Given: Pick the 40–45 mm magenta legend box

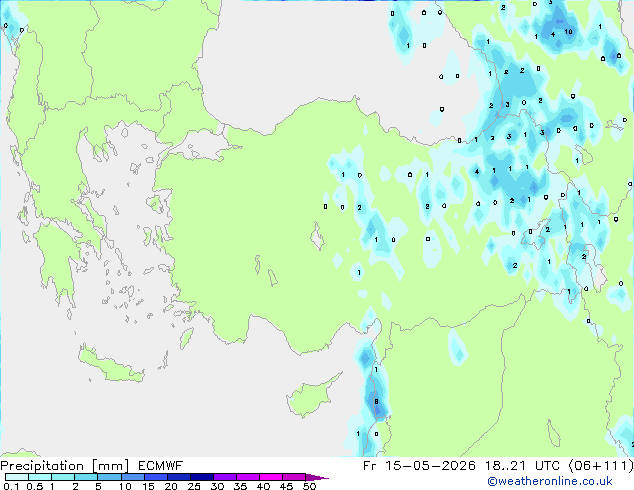Looking at the screenshot, I should 271,477.
